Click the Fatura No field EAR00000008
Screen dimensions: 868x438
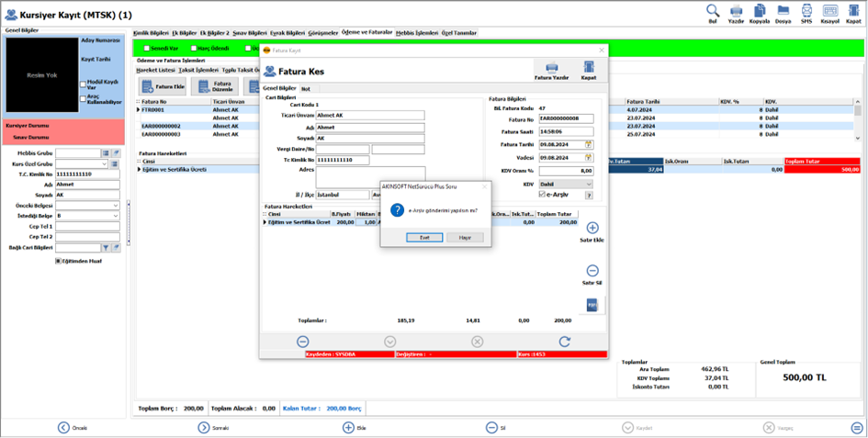(x=567, y=119)
